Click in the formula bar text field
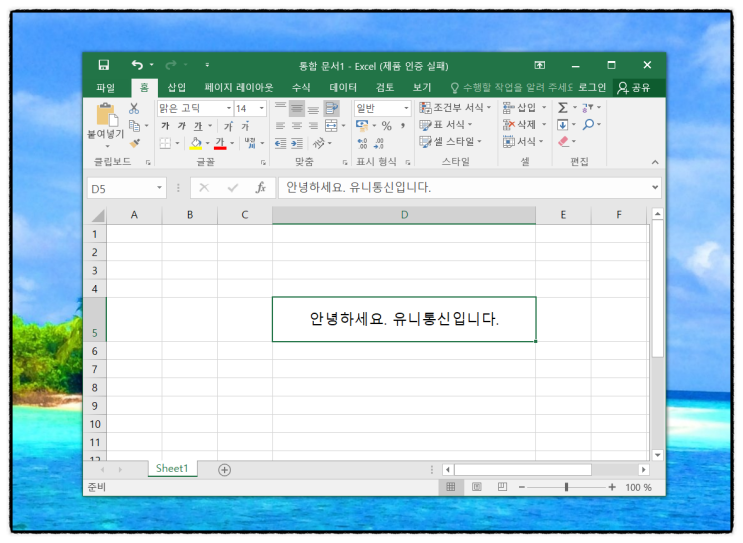The image size is (743, 543). pos(464,188)
